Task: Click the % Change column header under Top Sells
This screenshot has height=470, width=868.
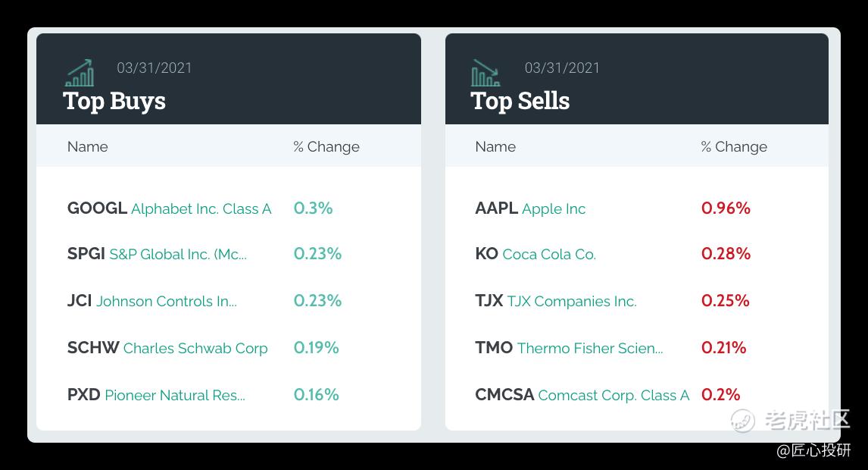Action: click(x=734, y=147)
